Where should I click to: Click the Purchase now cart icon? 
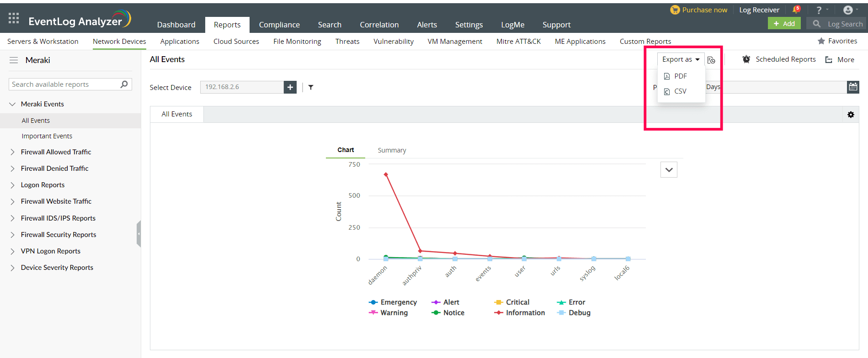coord(675,10)
